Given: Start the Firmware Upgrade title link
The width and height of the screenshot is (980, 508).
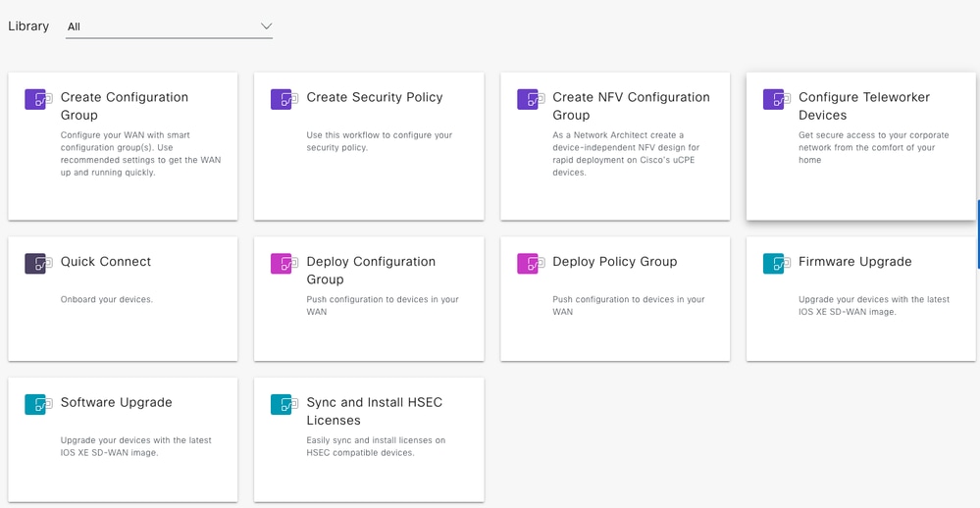Looking at the screenshot, I should click(x=855, y=262).
